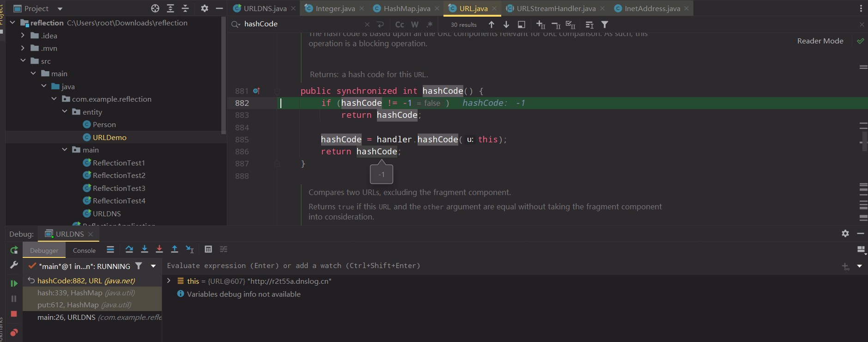Click the Step Out debugger icon
Screen dimensions: 868x342
175,250
